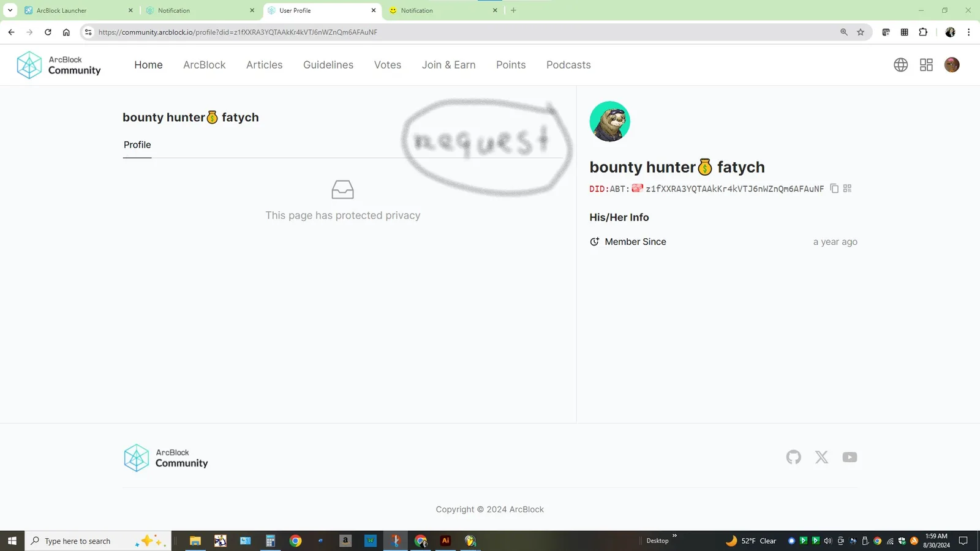Click the browser forward arrow
980x551 pixels.
pyautogui.click(x=29, y=32)
